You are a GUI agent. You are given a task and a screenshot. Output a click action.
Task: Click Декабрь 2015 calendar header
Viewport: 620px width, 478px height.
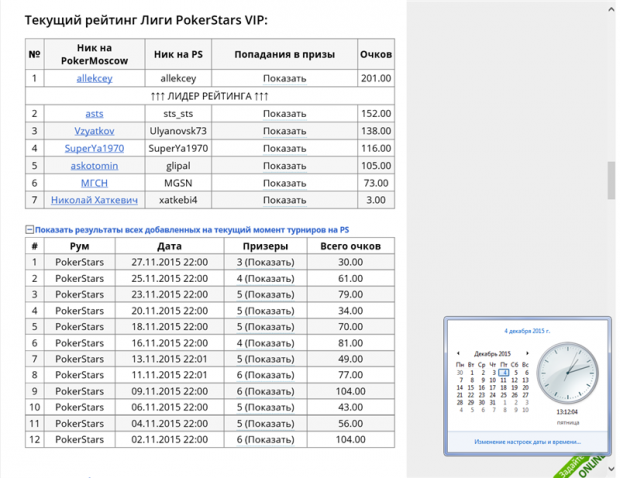492,353
